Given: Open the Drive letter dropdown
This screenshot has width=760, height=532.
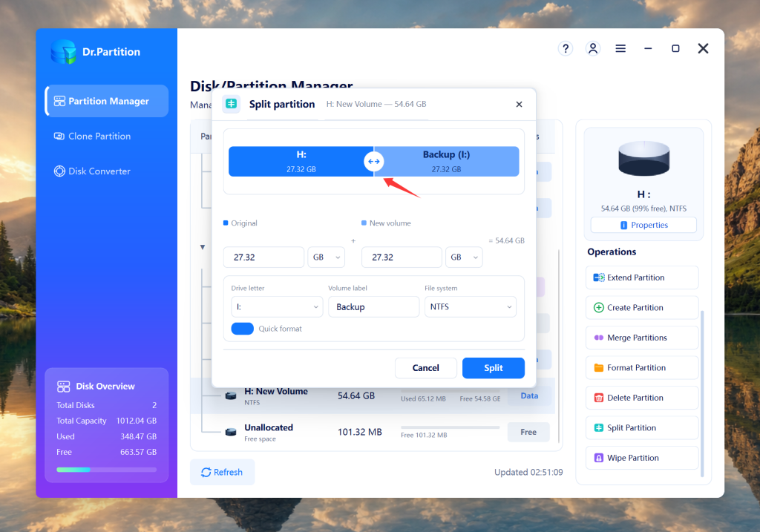Looking at the screenshot, I should [277, 306].
